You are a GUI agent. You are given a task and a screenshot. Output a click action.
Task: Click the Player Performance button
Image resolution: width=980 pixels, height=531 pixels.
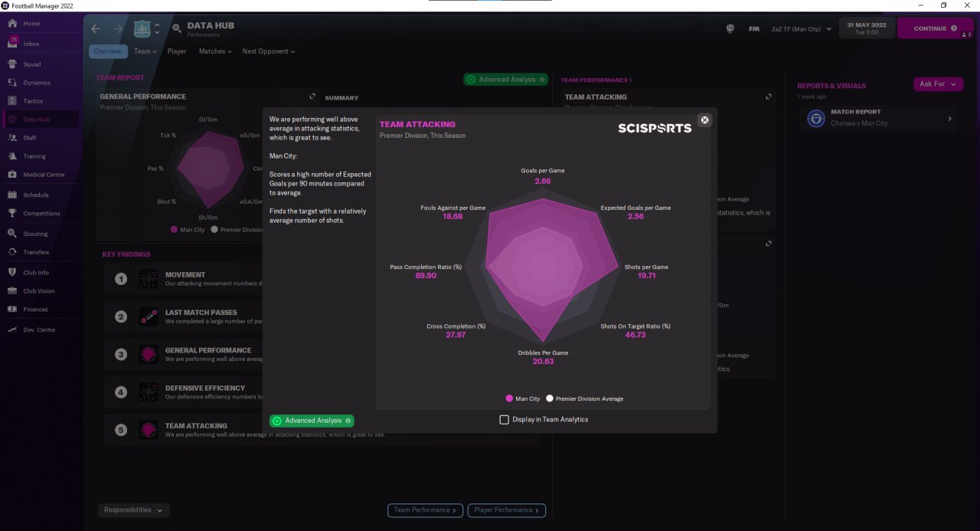coord(507,510)
